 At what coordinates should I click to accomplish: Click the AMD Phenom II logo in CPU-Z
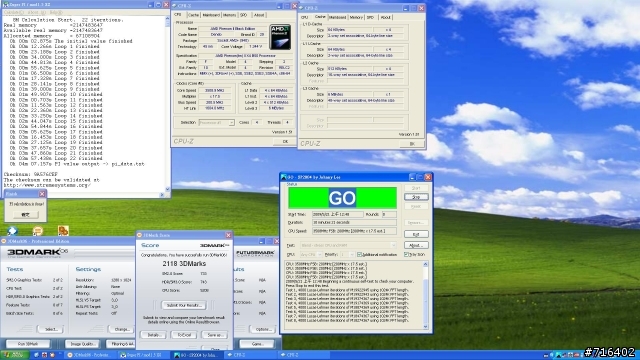(280, 37)
